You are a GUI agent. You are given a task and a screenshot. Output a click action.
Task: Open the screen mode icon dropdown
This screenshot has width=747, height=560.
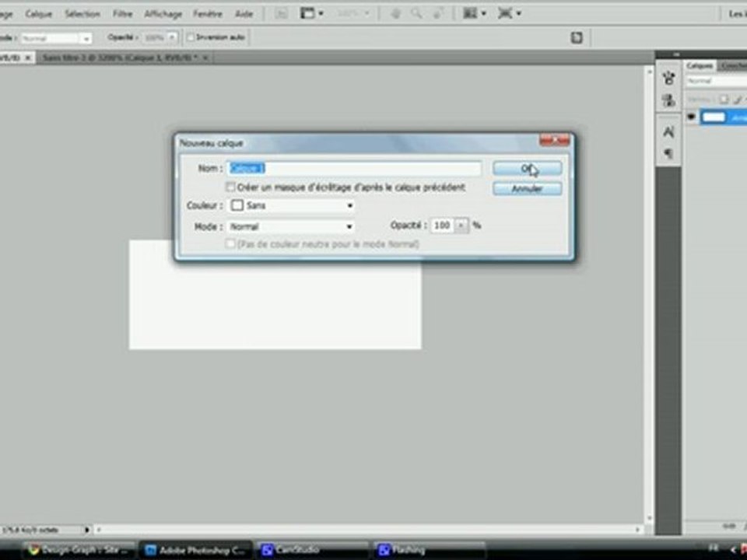(x=311, y=13)
